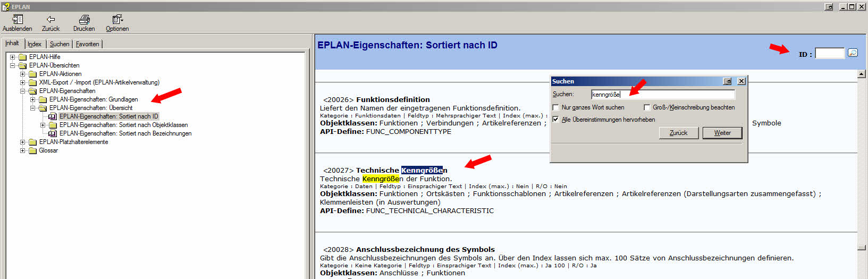Click the EPLAN-Übersichten open folder icon

coord(23,65)
